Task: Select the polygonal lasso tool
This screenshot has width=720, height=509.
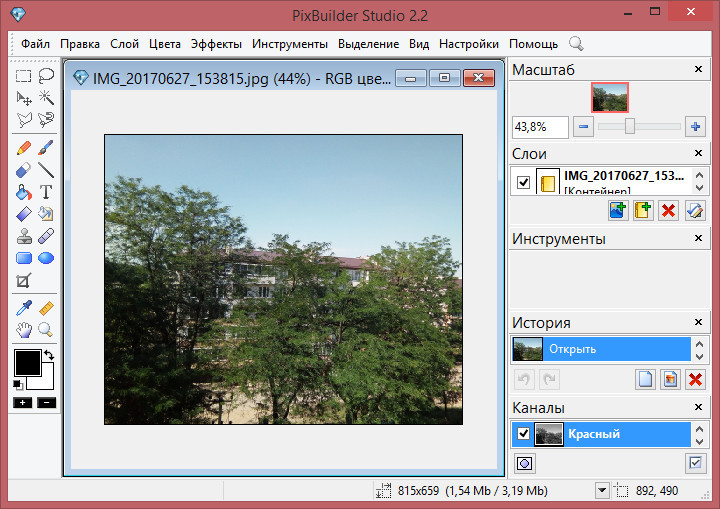Action: click(x=24, y=120)
